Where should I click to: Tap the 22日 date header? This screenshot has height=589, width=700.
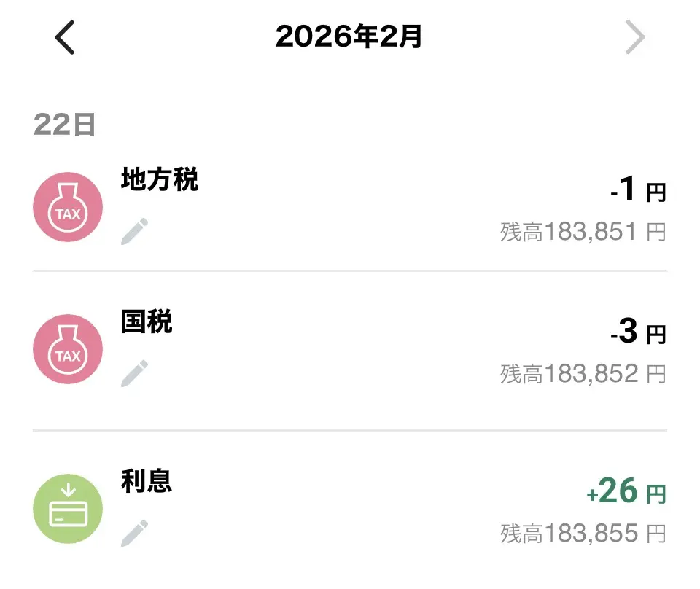[65, 125]
